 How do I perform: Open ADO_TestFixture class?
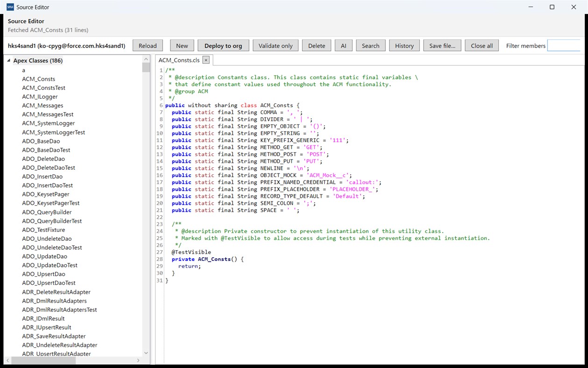[x=44, y=230]
